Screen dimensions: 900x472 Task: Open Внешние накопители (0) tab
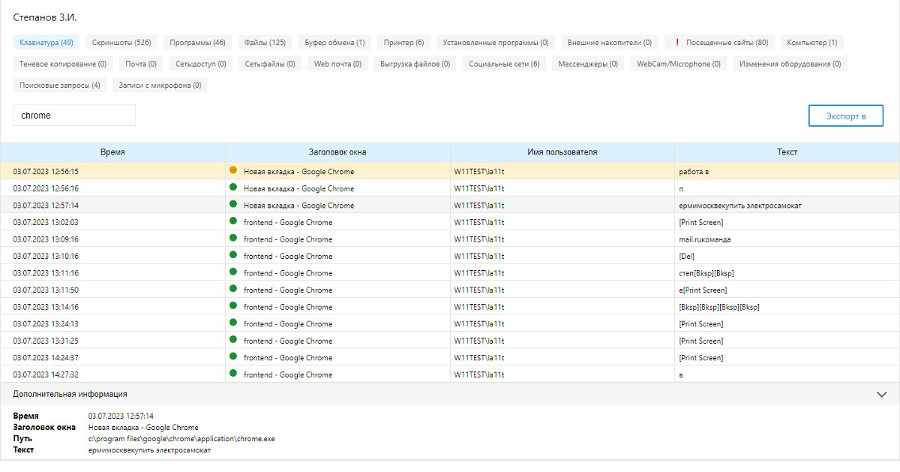tap(610, 42)
